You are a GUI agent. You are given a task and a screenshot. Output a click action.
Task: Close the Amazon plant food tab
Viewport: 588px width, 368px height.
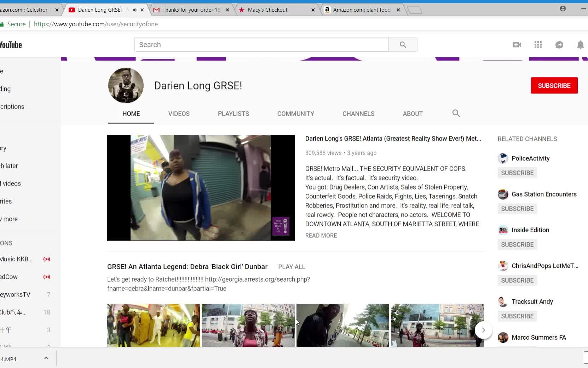(398, 10)
